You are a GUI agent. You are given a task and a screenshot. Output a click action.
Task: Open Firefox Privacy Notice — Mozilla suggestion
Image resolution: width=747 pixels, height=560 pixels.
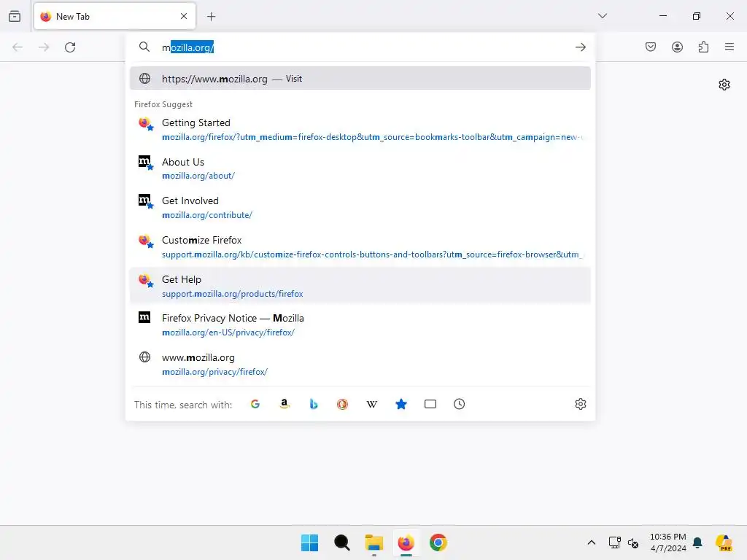[x=360, y=324]
